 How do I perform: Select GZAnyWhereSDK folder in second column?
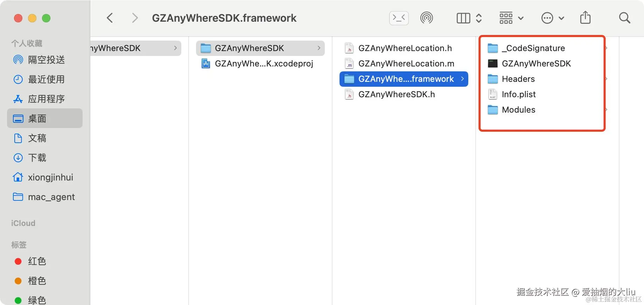260,48
